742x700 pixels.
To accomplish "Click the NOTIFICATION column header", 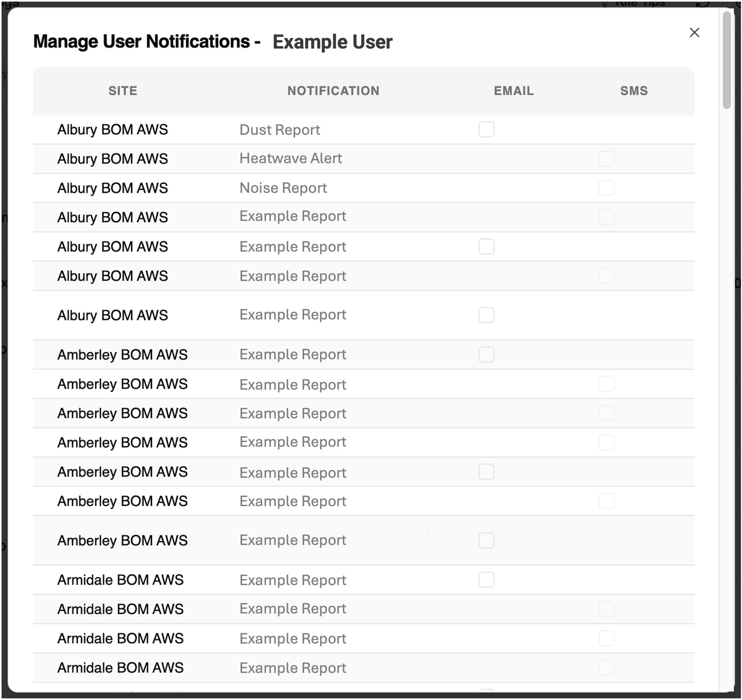I will [x=333, y=91].
